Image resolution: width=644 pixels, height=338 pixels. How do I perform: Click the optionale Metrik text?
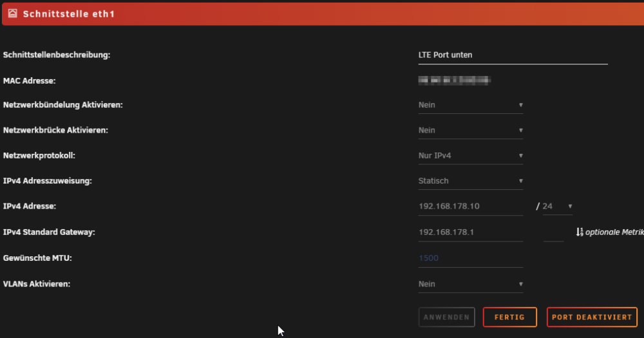tap(614, 232)
